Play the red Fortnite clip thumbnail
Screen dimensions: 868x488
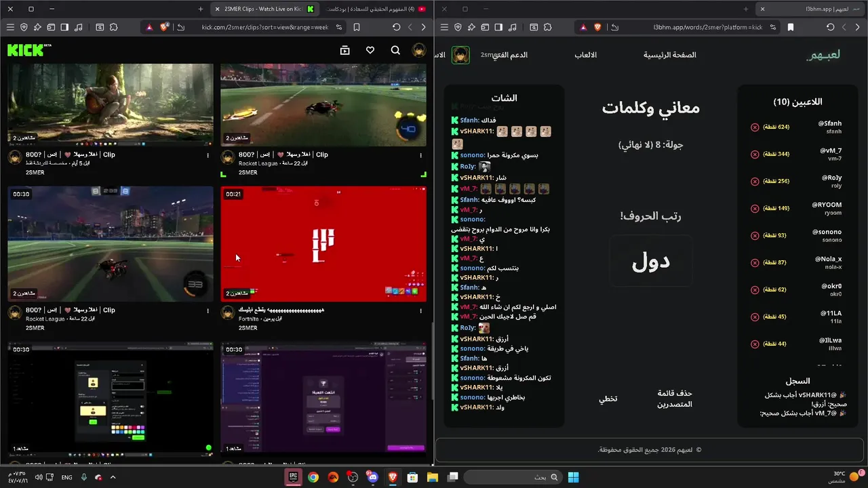click(x=323, y=244)
